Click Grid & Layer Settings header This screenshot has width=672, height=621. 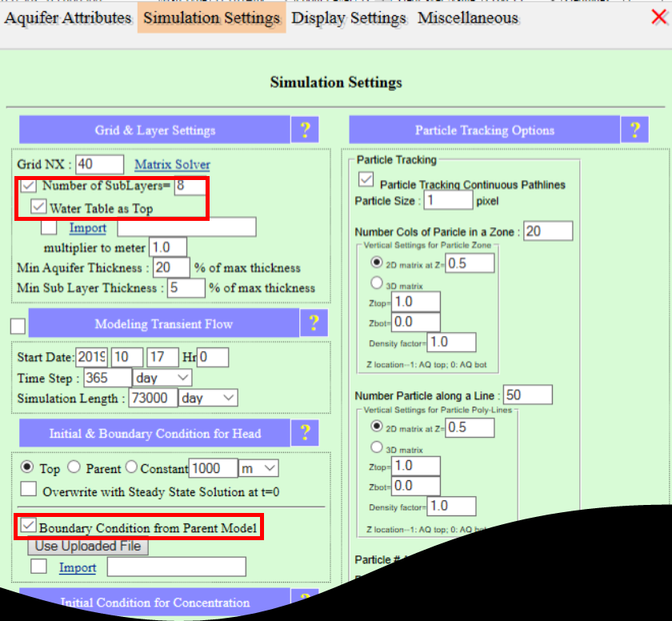154,130
